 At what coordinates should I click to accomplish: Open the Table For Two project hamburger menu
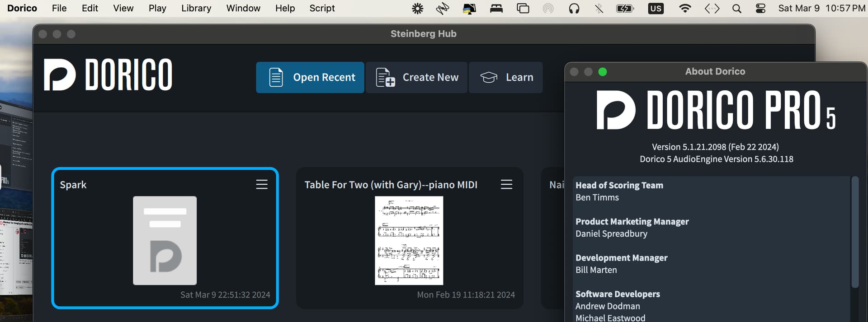coord(506,184)
